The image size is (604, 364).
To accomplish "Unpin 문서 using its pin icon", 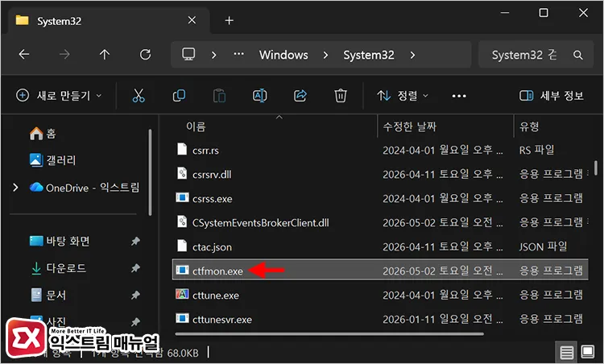I will pyautogui.click(x=135, y=295).
